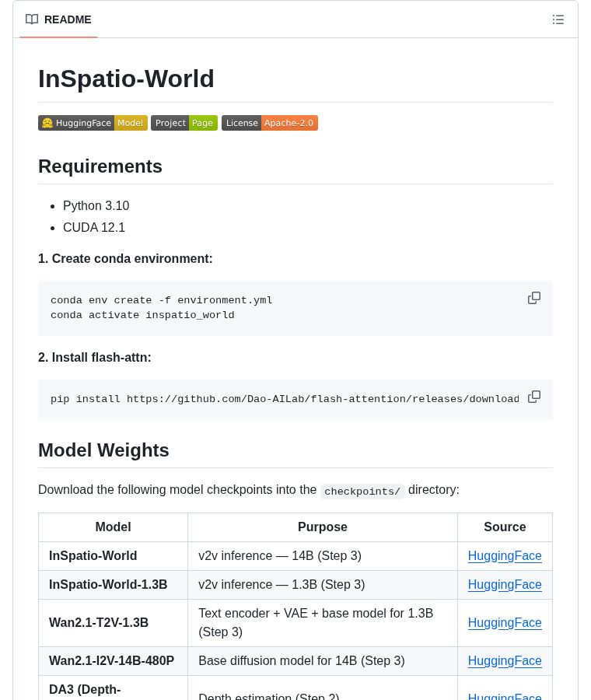
Task: Open the Project Page badge
Action: (x=184, y=123)
